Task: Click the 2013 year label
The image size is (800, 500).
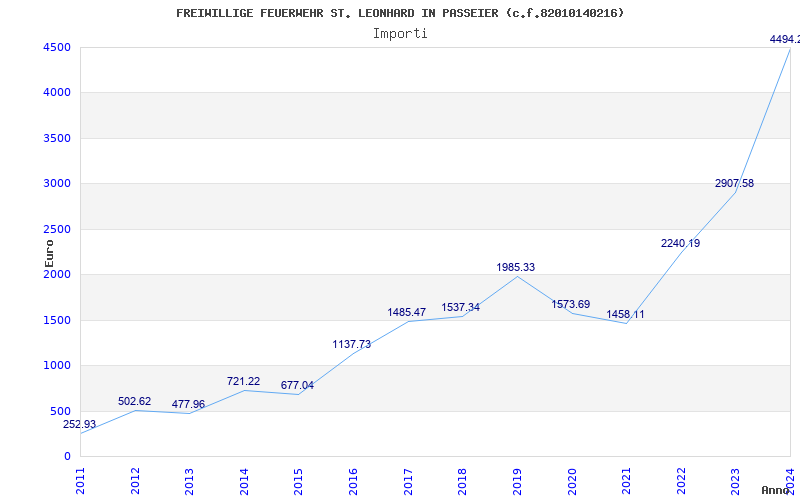Action: 189,482
